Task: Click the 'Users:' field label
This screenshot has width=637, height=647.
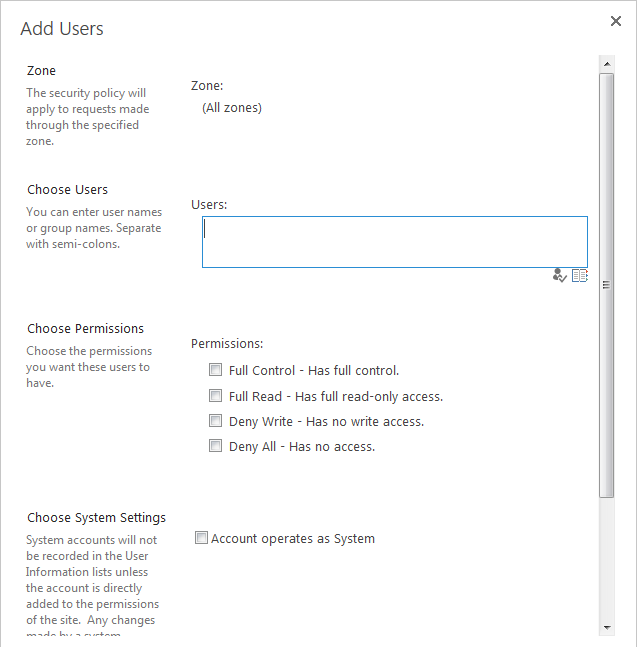Action: [x=209, y=205]
